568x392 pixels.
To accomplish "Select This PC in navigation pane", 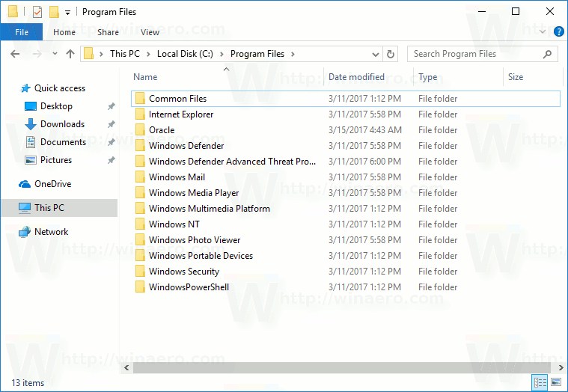I will [59, 208].
